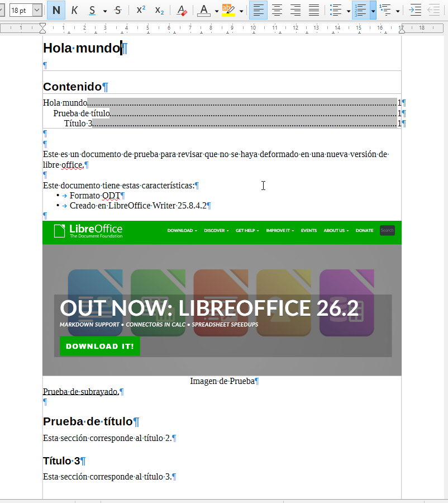This screenshot has height=503, width=448.
Task: Toggle unordered bullet list
Action: [x=336, y=10]
